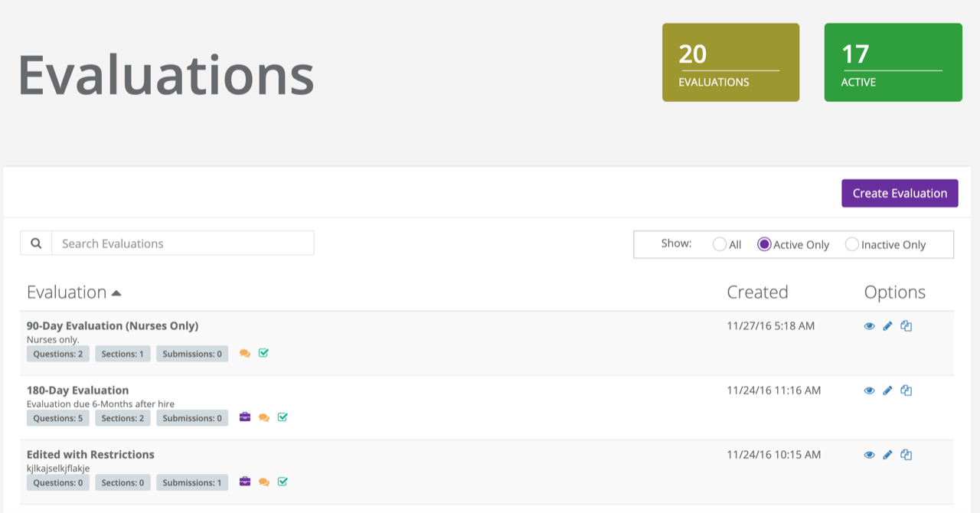
Task: Choose the Inactive Only radio option
Action: (x=852, y=245)
